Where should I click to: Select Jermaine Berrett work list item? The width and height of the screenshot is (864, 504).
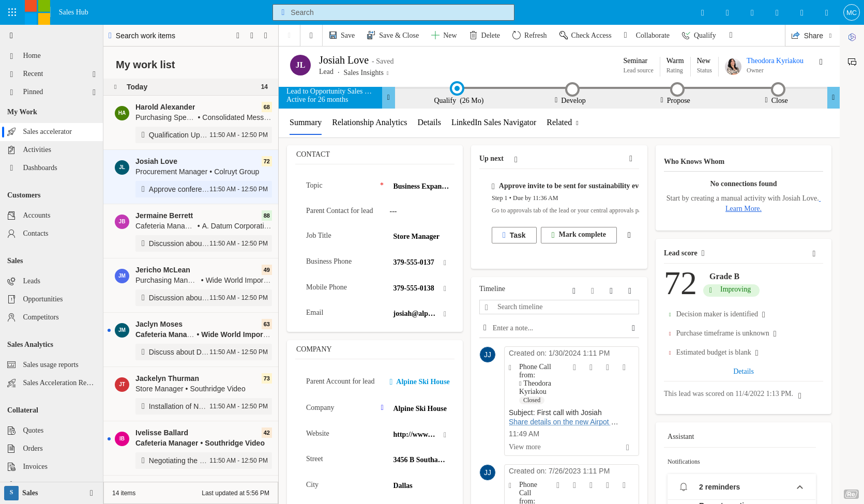191,231
